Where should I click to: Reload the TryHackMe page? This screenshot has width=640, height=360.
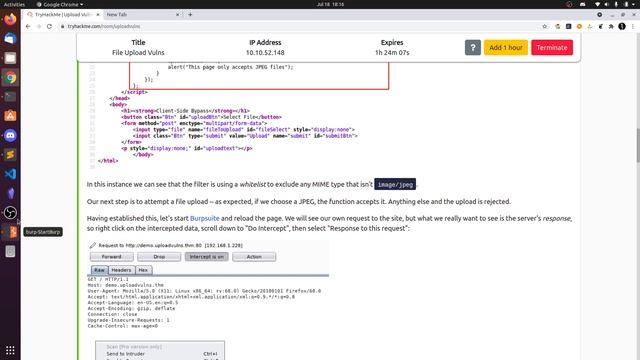tap(49, 26)
